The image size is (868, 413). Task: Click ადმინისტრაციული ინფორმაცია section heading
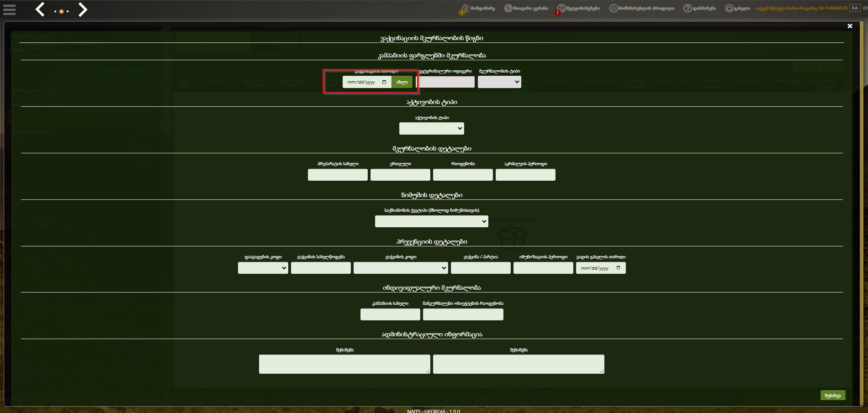432,335
